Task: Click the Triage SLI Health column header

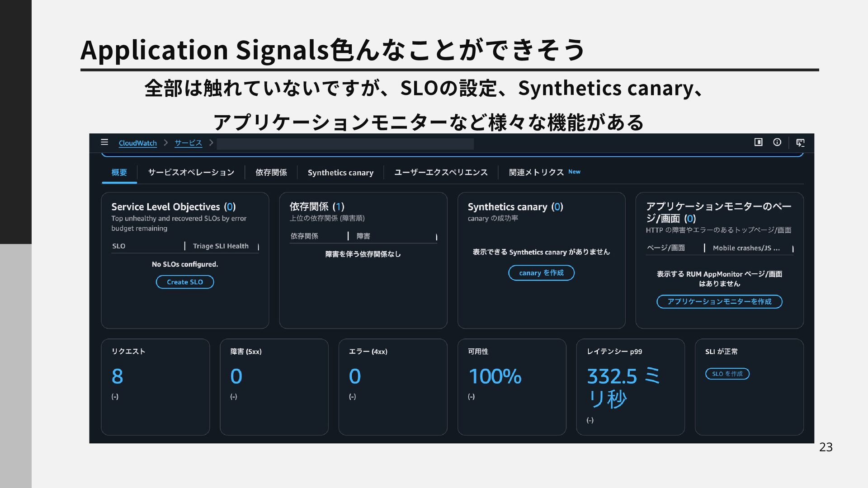Action: pyautogui.click(x=221, y=246)
